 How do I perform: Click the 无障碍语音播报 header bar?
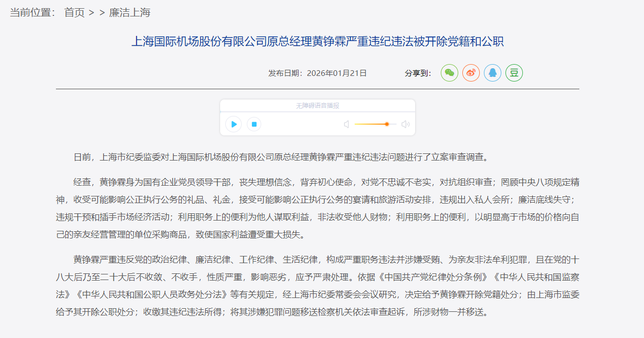pyautogui.click(x=317, y=105)
